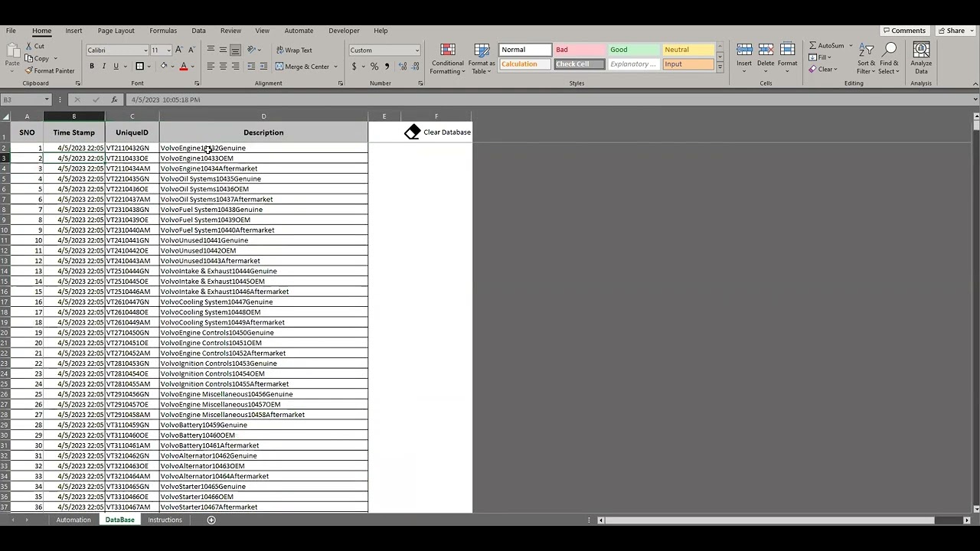
Task: Switch to the Page Layout tab
Action: (x=116, y=31)
